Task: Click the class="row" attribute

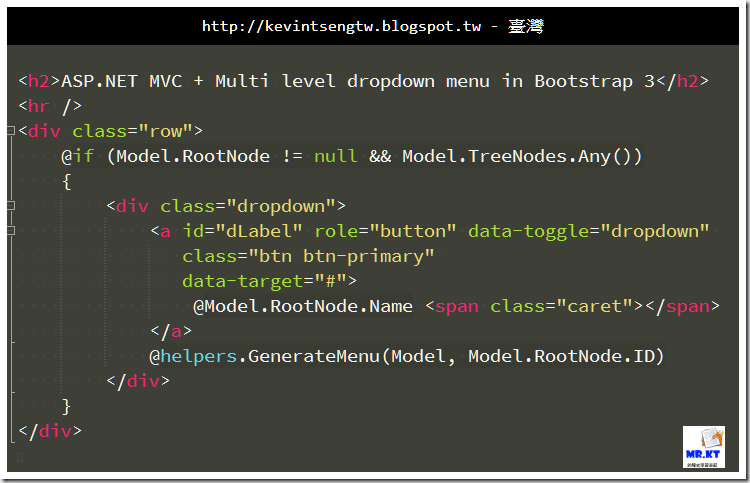Action: coord(132,131)
